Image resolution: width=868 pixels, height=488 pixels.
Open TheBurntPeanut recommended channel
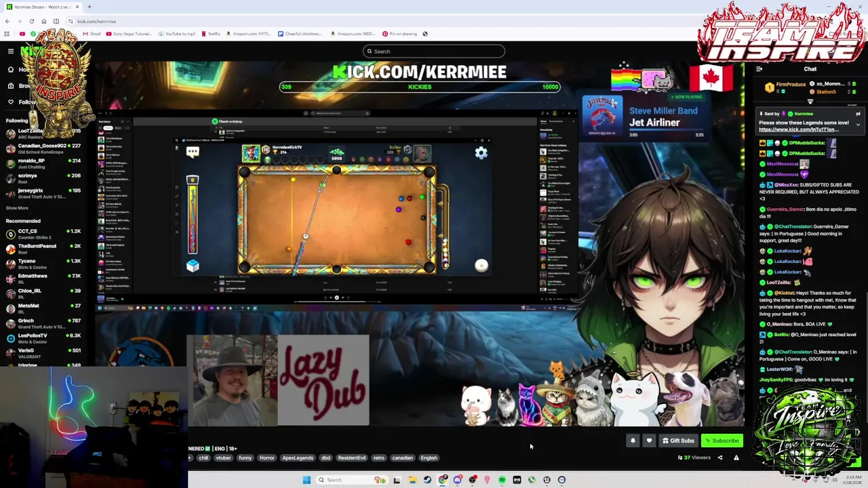click(x=43, y=249)
